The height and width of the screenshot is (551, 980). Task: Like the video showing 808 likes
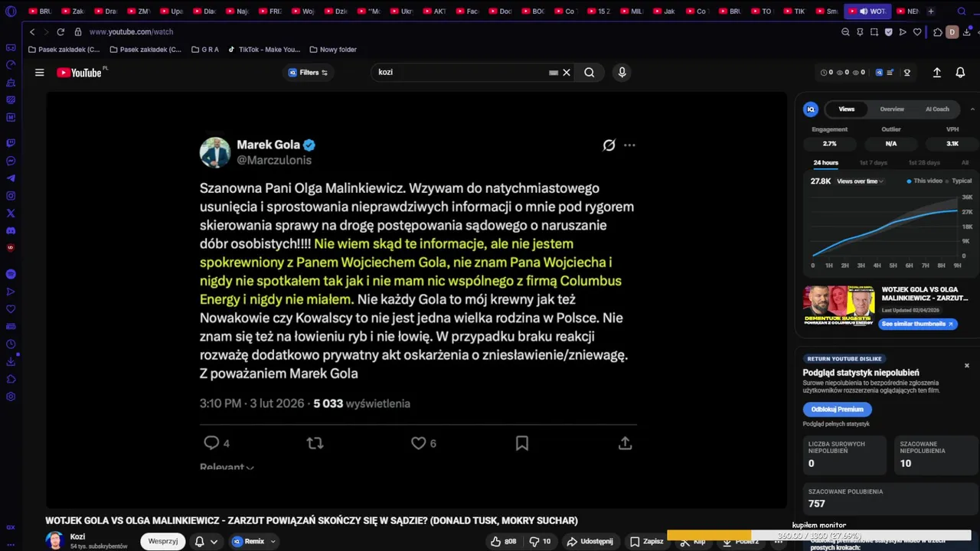click(503, 541)
